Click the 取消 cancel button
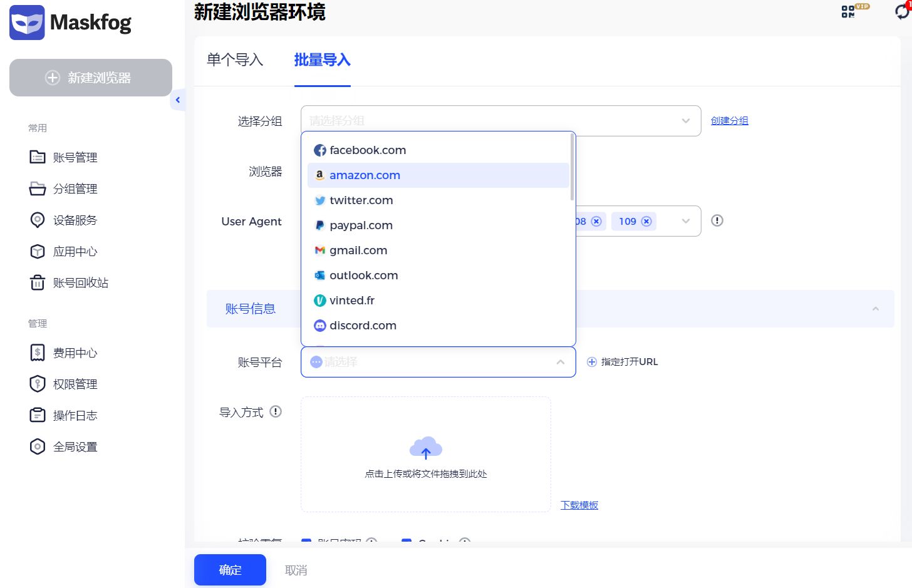The width and height of the screenshot is (912, 588). tap(296, 570)
